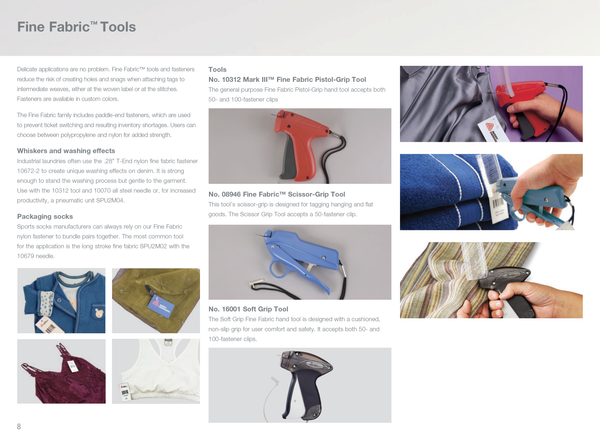600x432 pixels.
Task: Click the Tools section heading
Action: click(x=217, y=70)
